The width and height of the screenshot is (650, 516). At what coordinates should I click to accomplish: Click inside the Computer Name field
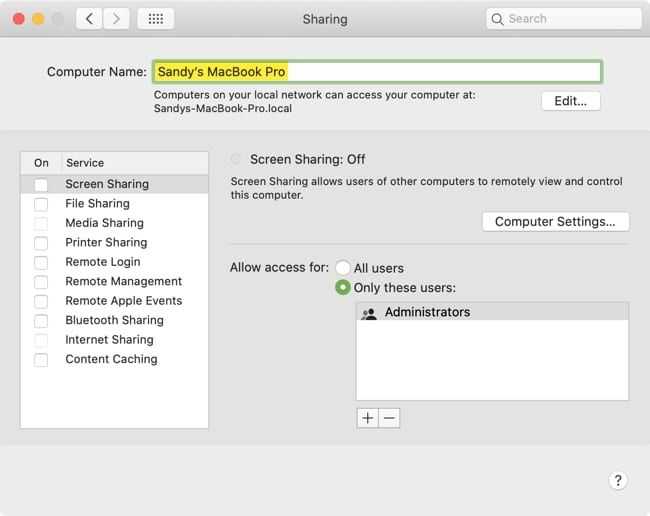click(x=377, y=72)
